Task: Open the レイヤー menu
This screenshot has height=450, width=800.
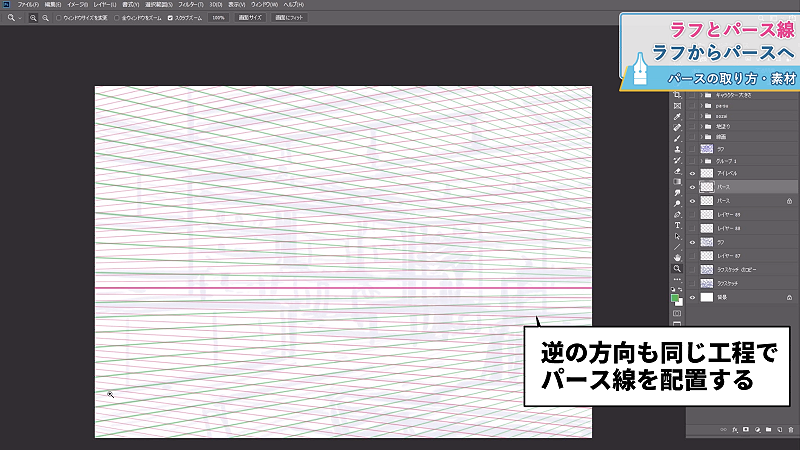Action: click(x=105, y=4)
